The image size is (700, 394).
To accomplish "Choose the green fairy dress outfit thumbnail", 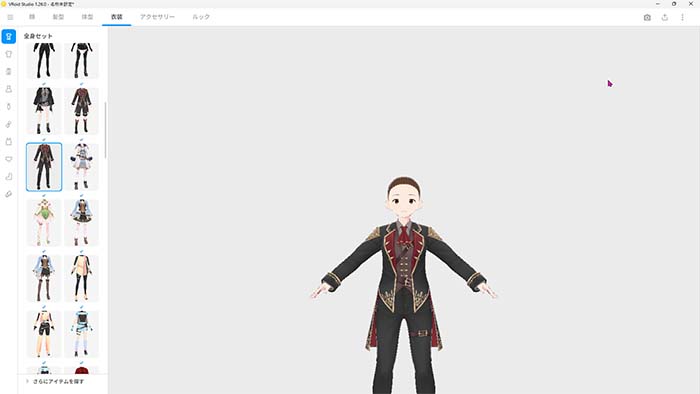I will tap(44, 223).
